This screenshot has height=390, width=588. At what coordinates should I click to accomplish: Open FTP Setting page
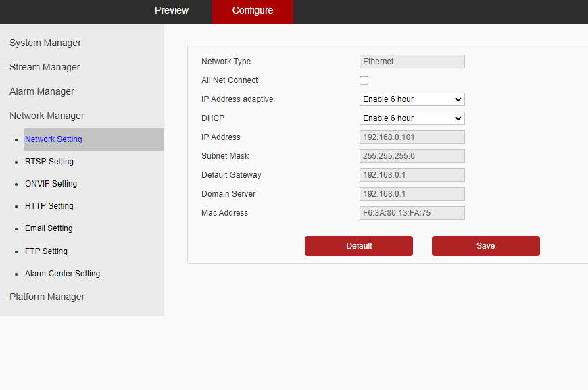46,251
